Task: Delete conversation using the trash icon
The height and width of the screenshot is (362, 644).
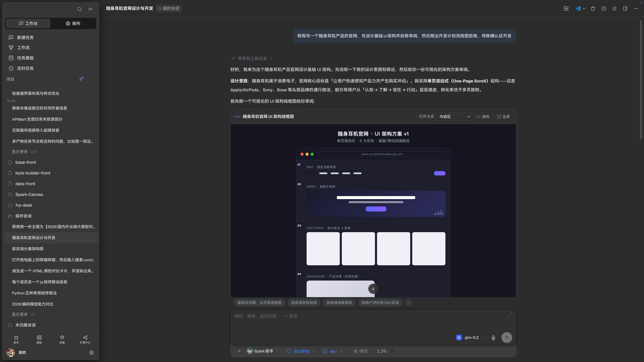Action: click(593, 9)
